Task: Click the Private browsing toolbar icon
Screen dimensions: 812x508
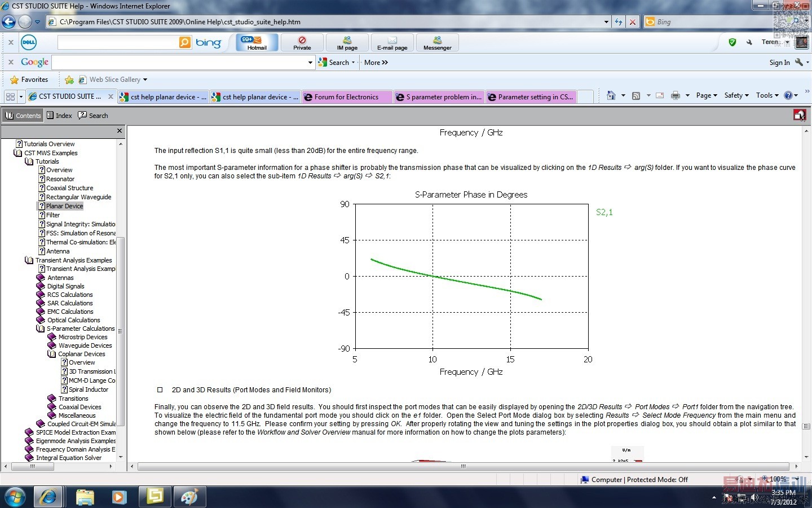Action: (x=302, y=43)
